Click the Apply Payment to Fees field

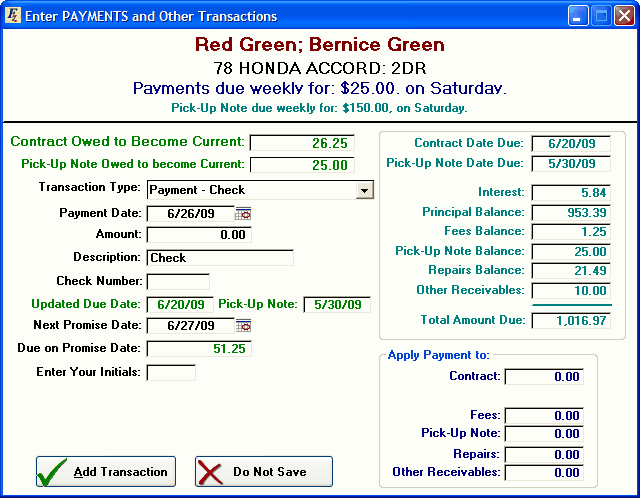pos(544,416)
